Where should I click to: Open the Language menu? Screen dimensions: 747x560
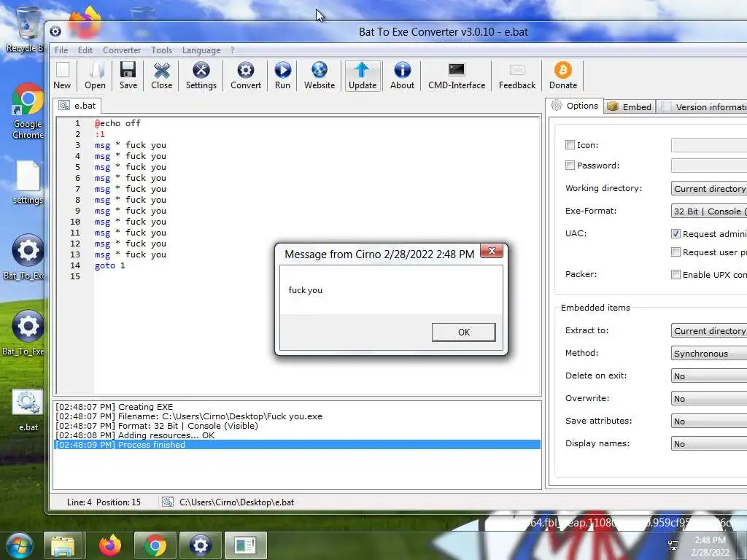(201, 50)
